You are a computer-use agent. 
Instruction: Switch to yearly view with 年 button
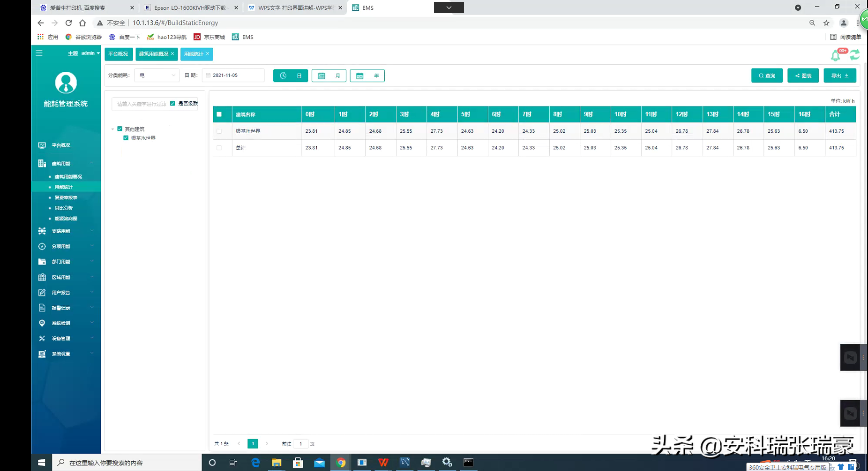[367, 76]
